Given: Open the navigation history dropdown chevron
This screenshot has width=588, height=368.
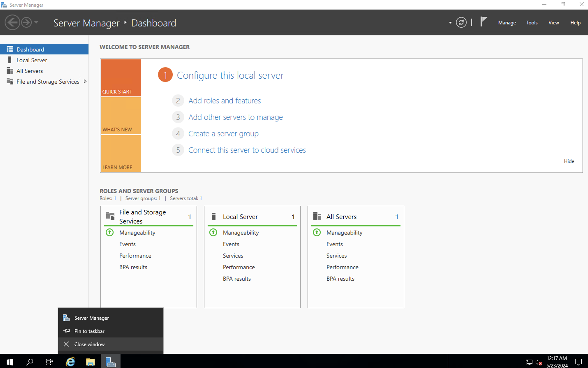Looking at the screenshot, I should (36, 22).
